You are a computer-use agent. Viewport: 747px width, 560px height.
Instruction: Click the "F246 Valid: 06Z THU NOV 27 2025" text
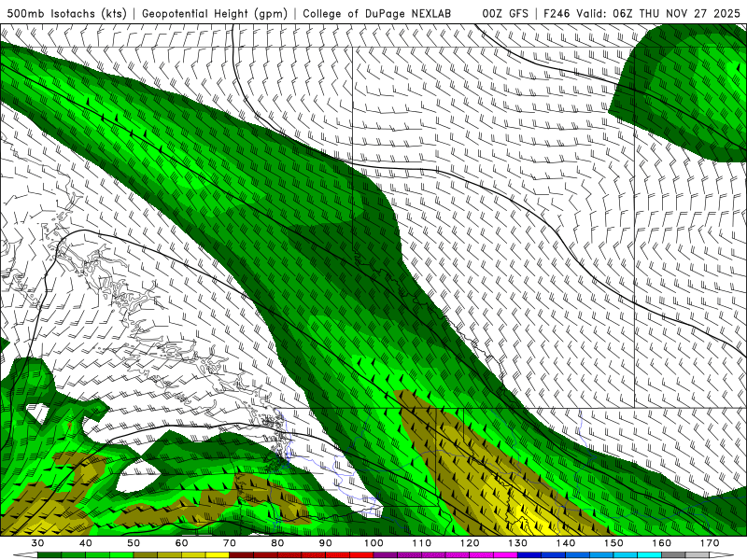pyautogui.click(x=641, y=13)
